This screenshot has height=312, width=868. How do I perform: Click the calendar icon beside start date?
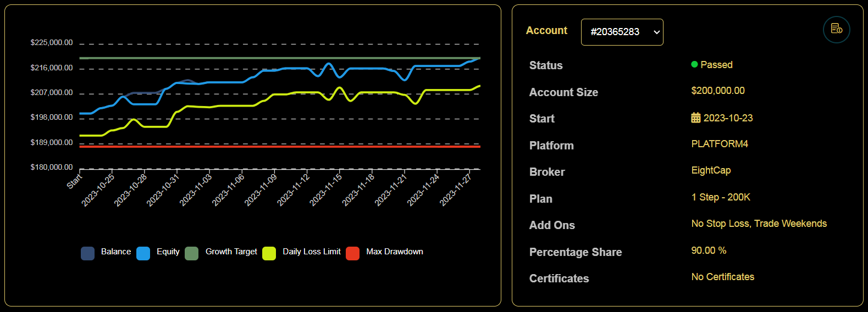click(695, 118)
